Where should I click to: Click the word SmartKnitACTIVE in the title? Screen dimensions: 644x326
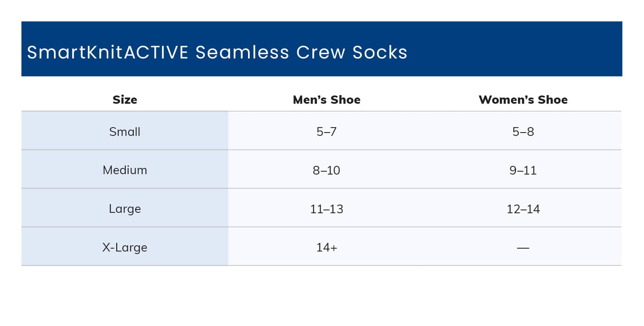click(108, 52)
